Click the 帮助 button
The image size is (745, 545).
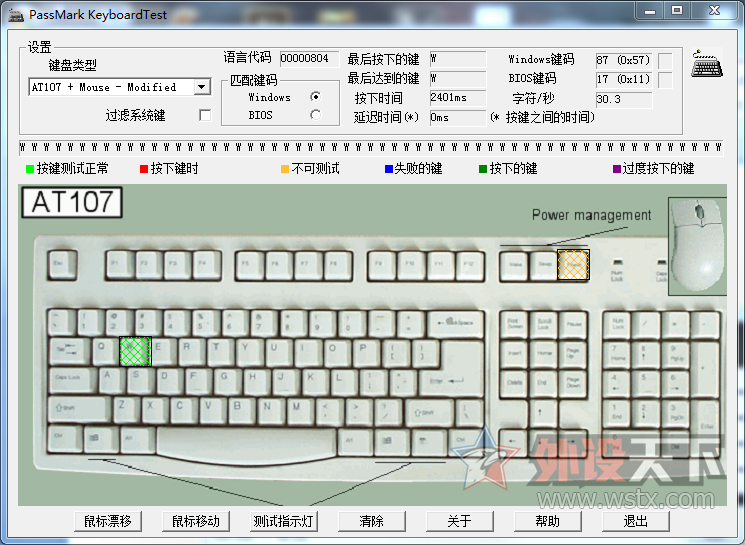click(x=547, y=521)
